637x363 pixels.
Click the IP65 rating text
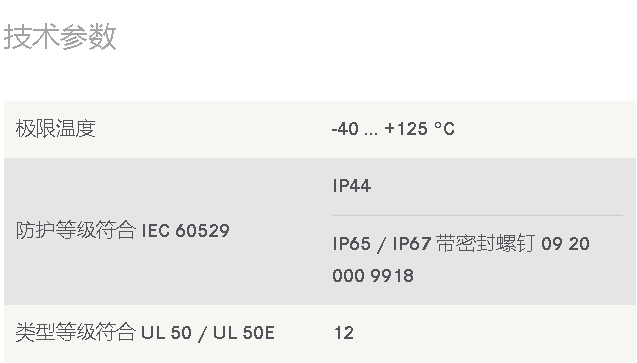[351, 244]
